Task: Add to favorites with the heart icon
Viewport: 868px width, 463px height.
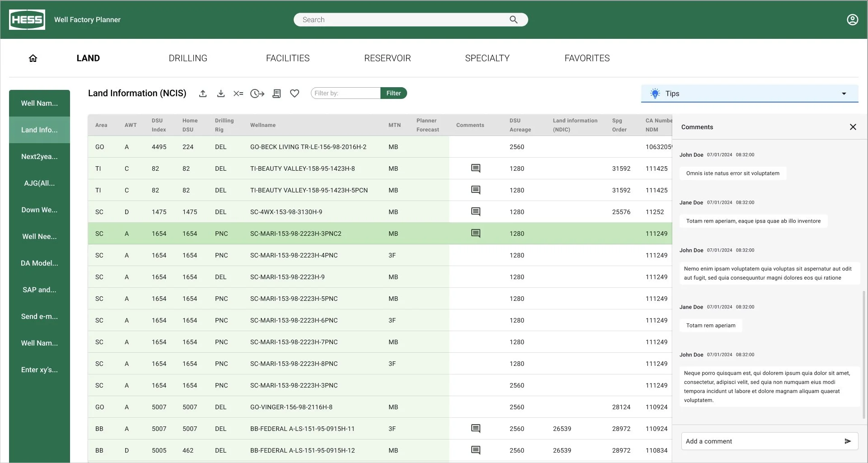Action: pyautogui.click(x=295, y=94)
